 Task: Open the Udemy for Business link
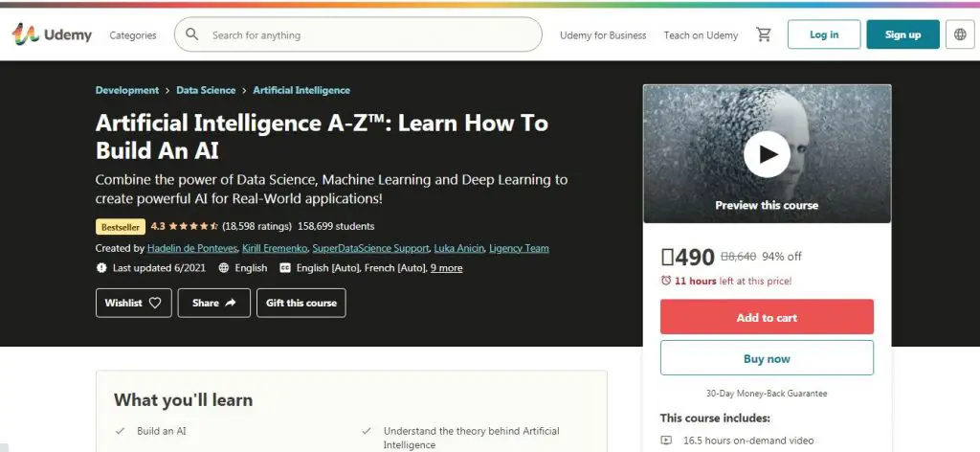[603, 35]
